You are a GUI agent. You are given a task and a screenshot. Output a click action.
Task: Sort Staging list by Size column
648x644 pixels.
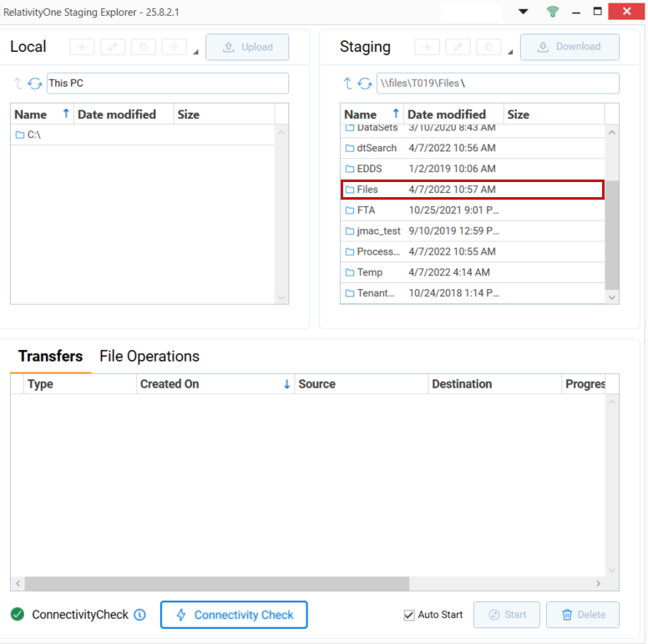554,114
